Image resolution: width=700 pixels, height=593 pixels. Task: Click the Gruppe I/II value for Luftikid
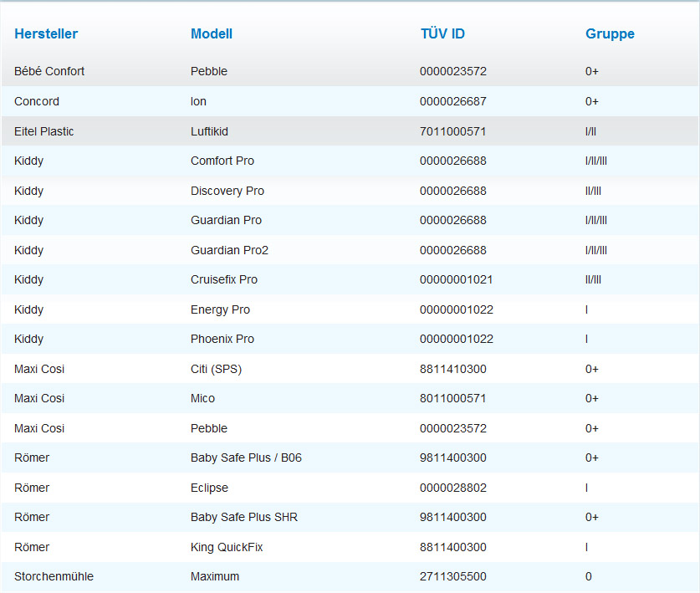pos(590,131)
